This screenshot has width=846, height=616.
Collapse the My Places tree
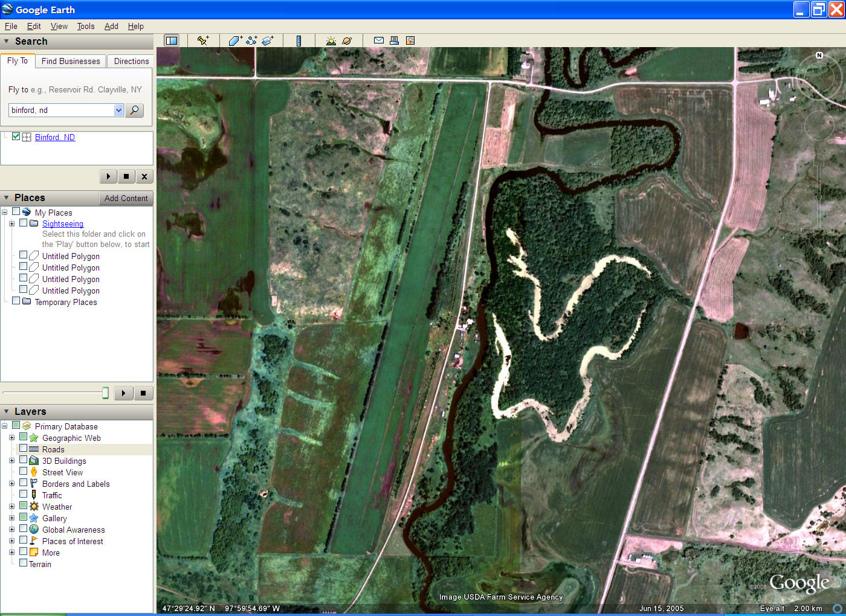(x=4, y=213)
